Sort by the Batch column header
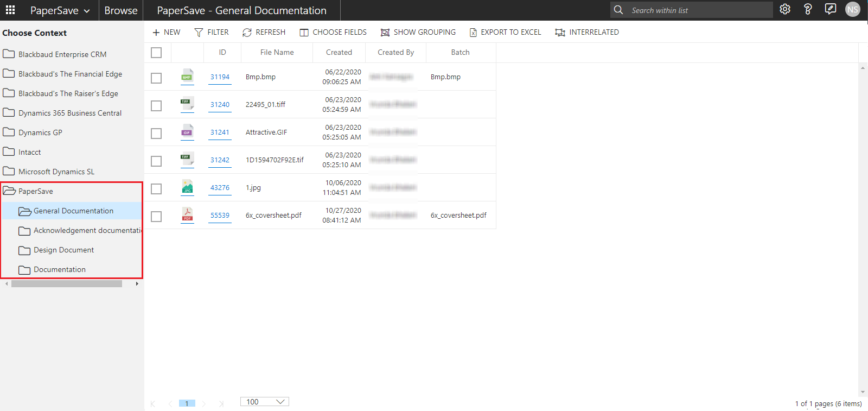 461,53
